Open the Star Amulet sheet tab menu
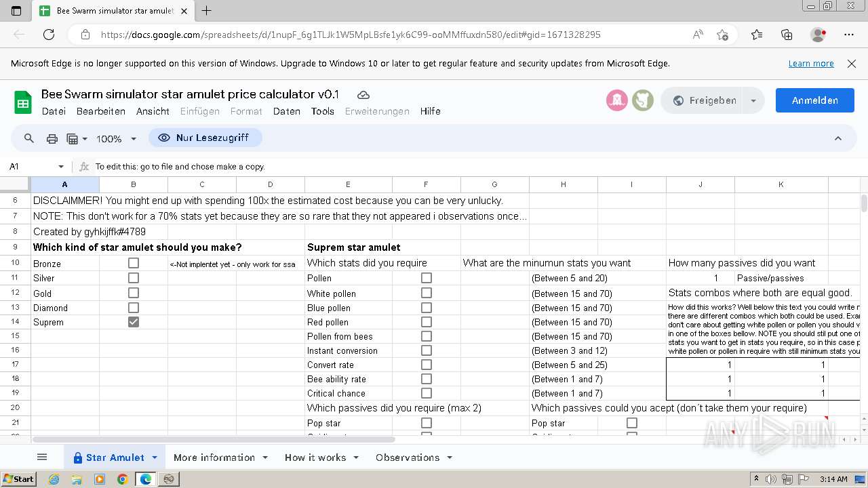 click(x=155, y=457)
